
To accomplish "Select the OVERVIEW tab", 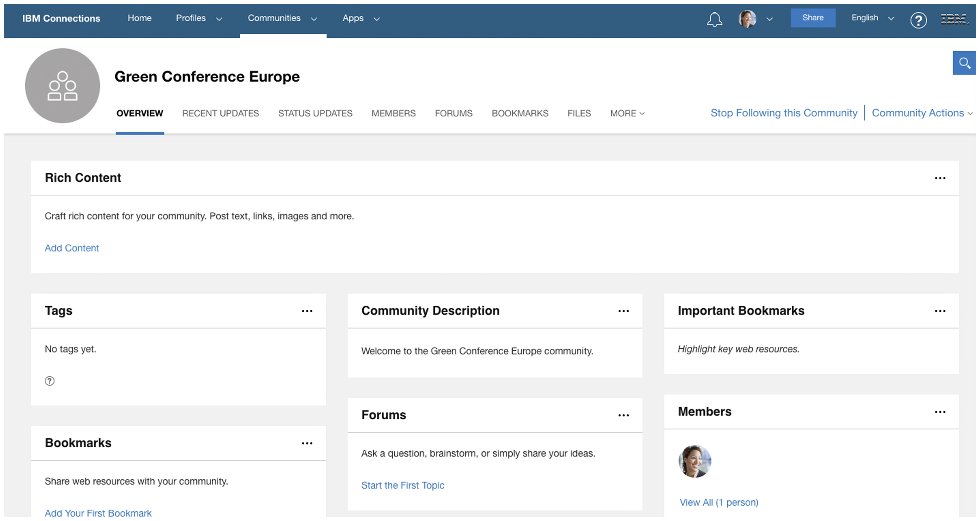I will [x=140, y=114].
